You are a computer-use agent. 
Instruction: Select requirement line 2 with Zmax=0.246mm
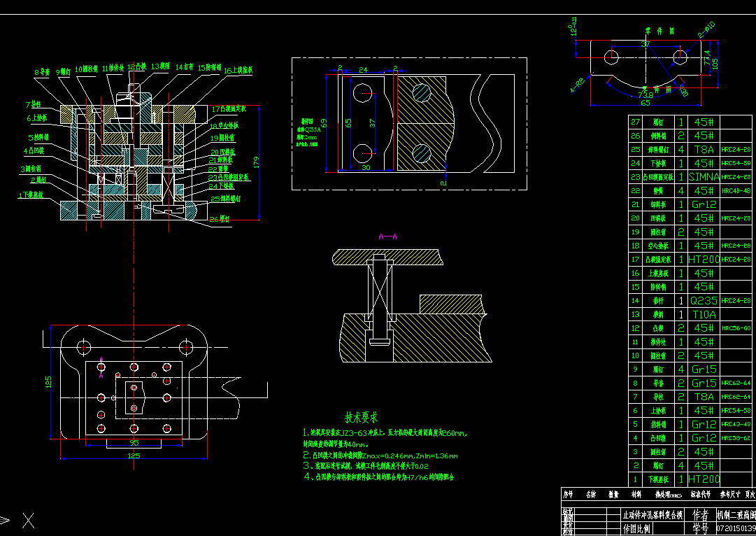tap(380, 455)
